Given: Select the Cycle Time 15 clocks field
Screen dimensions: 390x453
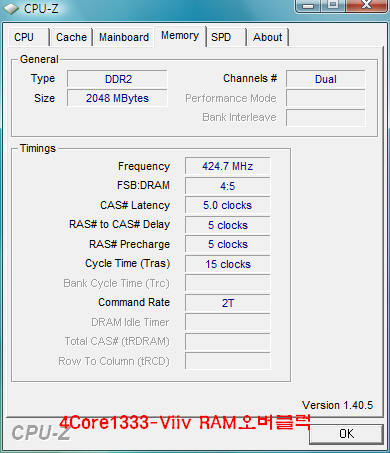Looking at the screenshot, I should click(x=228, y=264).
